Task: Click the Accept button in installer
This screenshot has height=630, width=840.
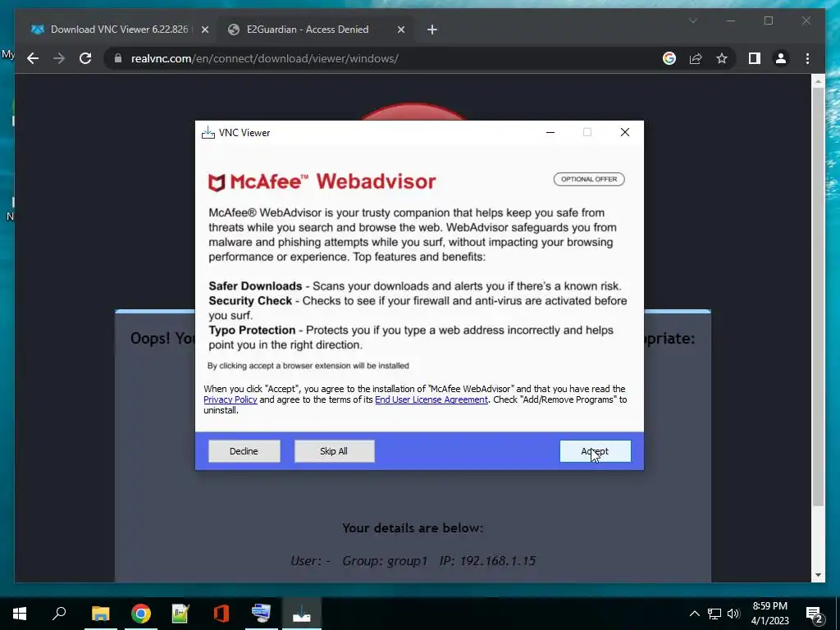Action: (x=596, y=451)
